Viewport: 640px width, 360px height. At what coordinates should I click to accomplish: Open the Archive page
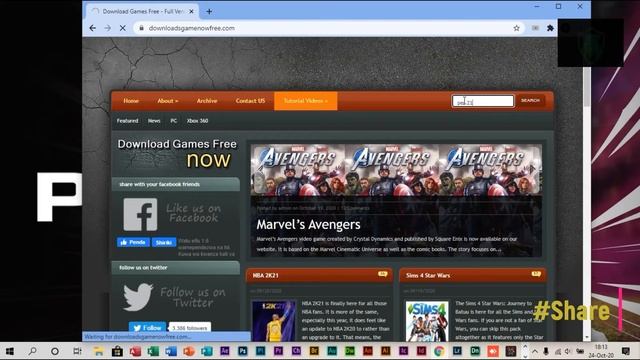pyautogui.click(x=207, y=101)
